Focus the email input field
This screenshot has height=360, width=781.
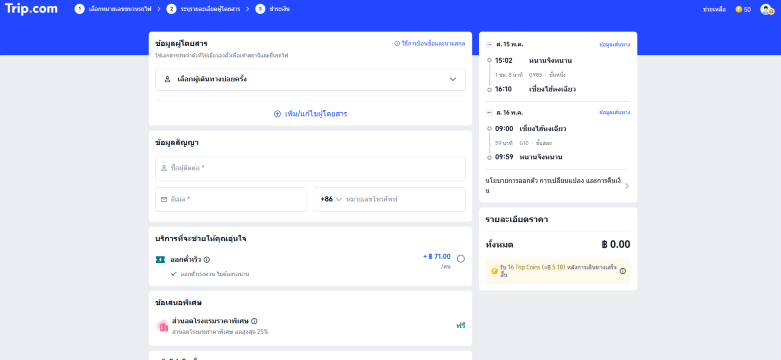click(231, 199)
